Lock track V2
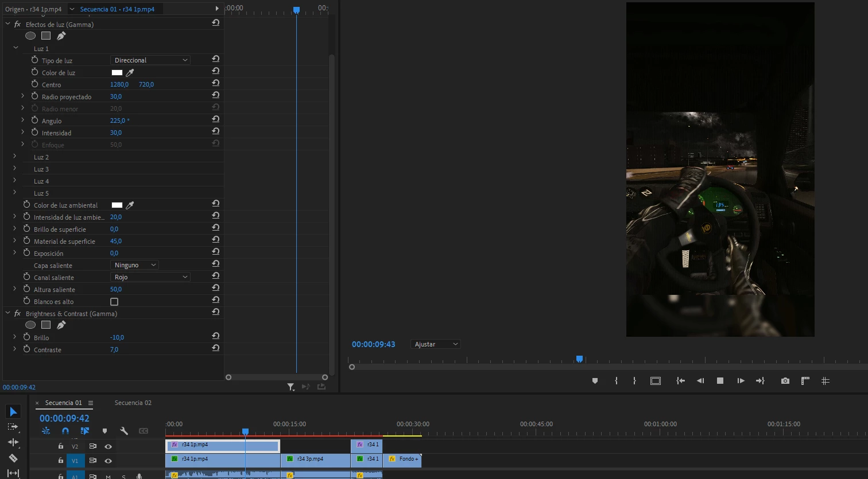The height and width of the screenshot is (479, 868). click(61, 446)
